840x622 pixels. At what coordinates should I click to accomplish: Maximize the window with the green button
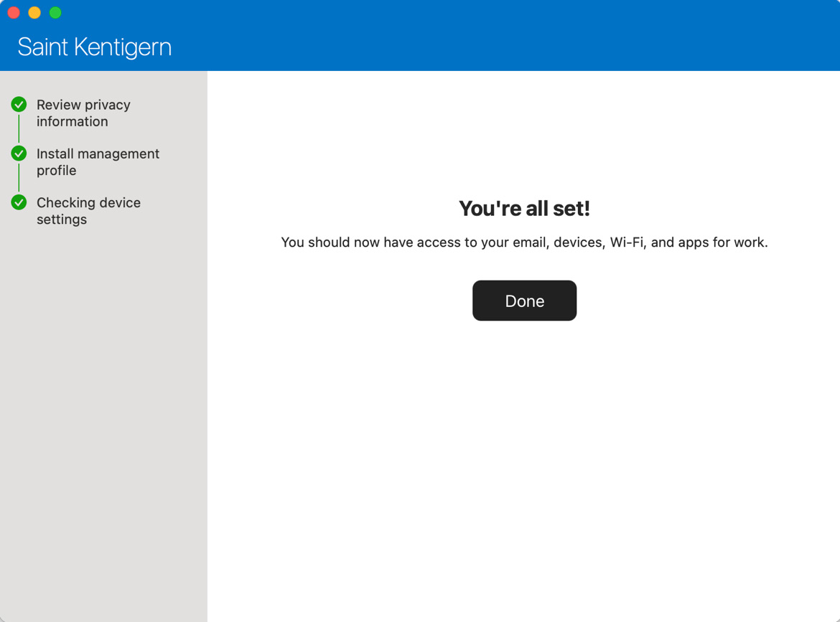pos(55,12)
